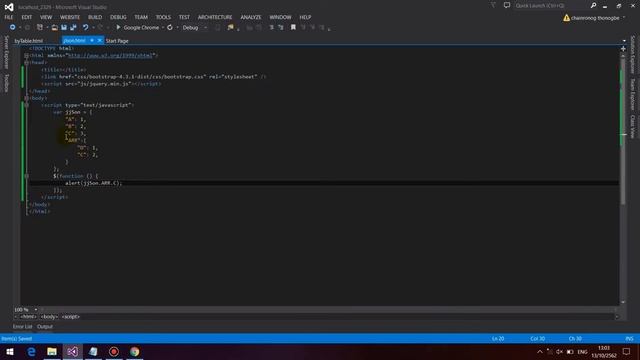Open the DEBUG menu
640x360 pixels.
(118, 17)
